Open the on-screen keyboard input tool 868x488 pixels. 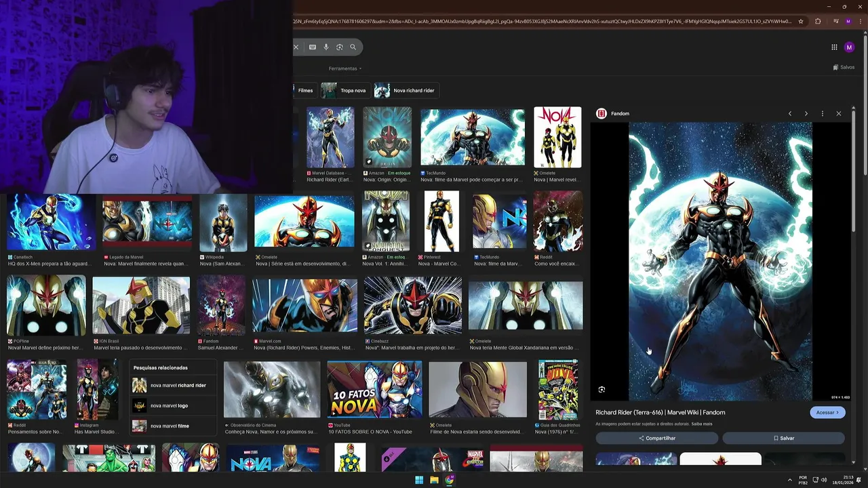[x=313, y=47]
